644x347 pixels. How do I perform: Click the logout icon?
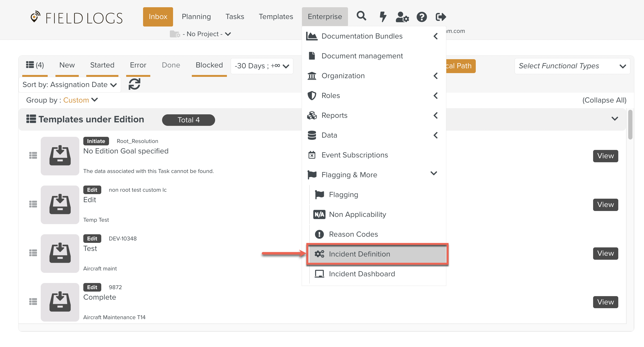tap(441, 17)
